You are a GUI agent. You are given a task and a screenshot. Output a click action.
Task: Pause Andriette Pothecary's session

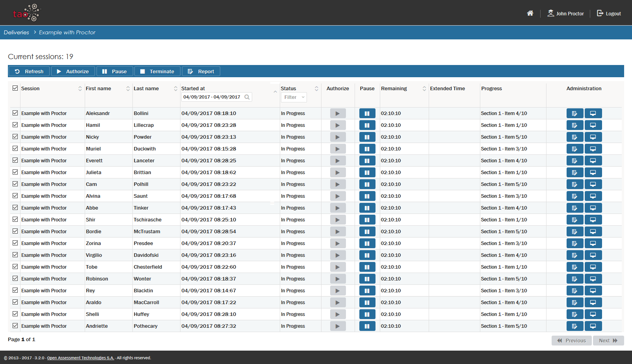[367, 326]
